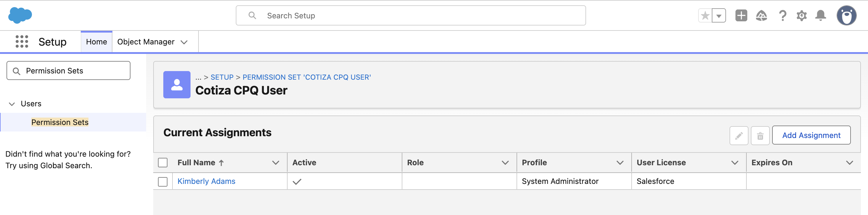Open the App Launcher dots grid
The width and height of the screenshot is (868, 215).
(22, 41)
